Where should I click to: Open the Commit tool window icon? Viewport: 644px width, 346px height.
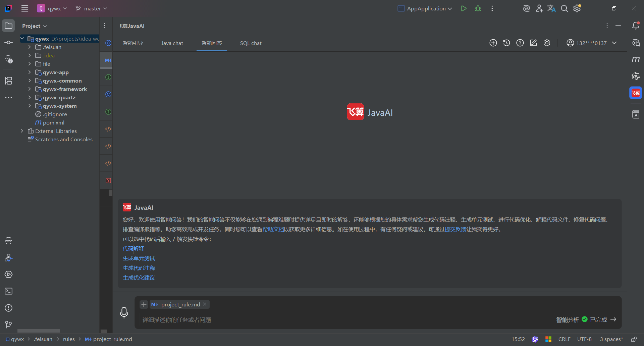[8, 43]
